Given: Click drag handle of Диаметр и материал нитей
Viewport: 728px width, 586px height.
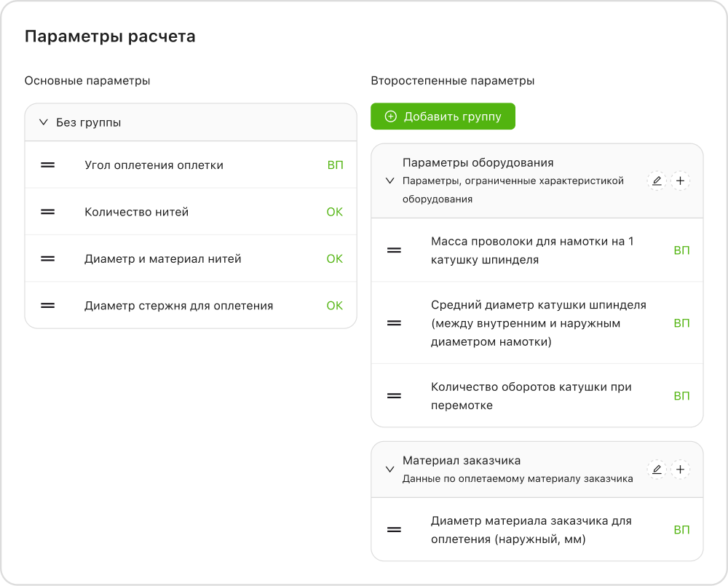Looking at the screenshot, I should pyautogui.click(x=48, y=258).
